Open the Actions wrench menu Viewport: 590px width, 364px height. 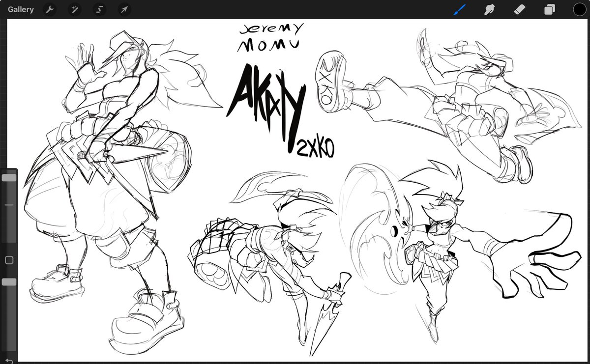point(50,9)
